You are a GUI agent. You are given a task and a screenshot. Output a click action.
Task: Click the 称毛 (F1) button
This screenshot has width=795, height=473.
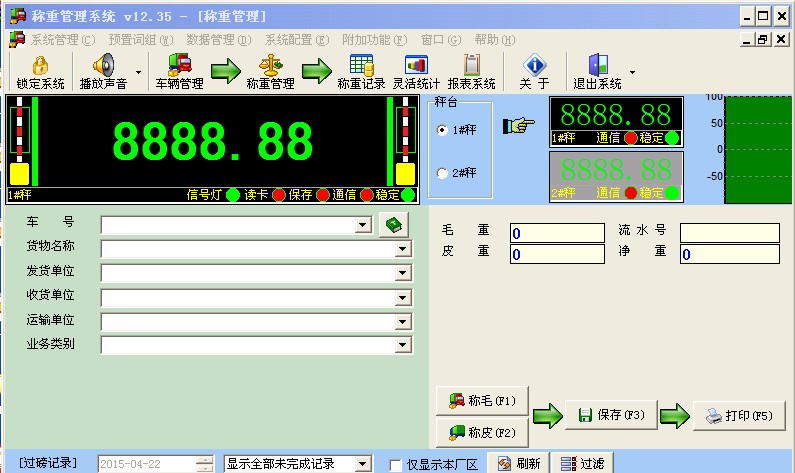[x=482, y=401]
